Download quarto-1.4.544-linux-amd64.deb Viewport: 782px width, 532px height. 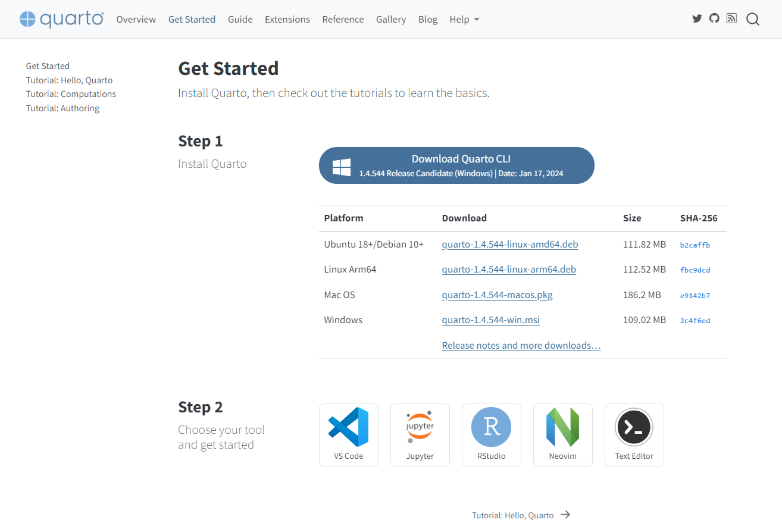point(510,244)
